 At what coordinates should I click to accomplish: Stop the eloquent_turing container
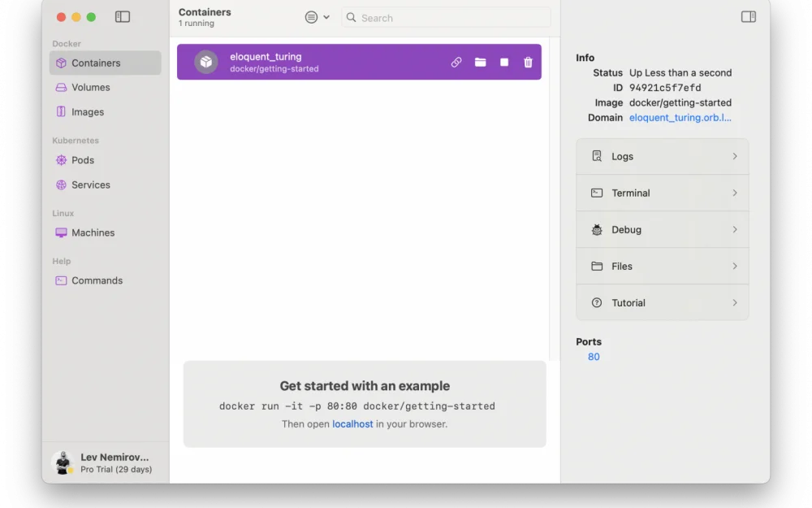pyautogui.click(x=504, y=63)
